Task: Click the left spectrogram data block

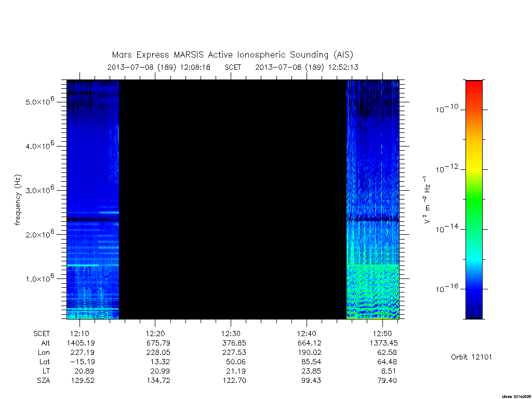Action: pos(93,199)
